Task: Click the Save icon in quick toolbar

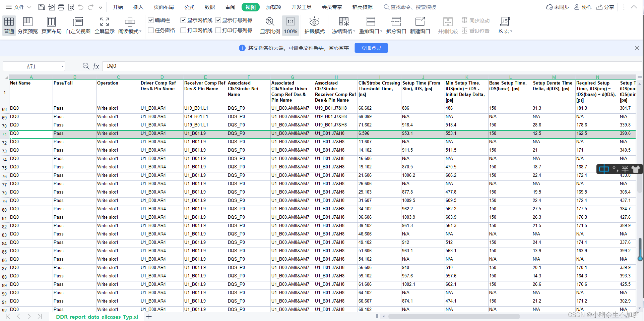Action: point(42,7)
